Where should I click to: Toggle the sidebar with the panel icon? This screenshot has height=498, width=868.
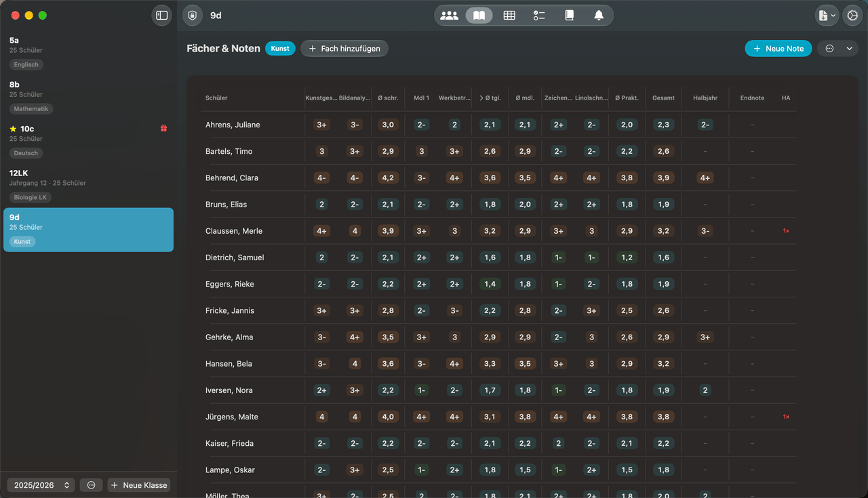[161, 15]
